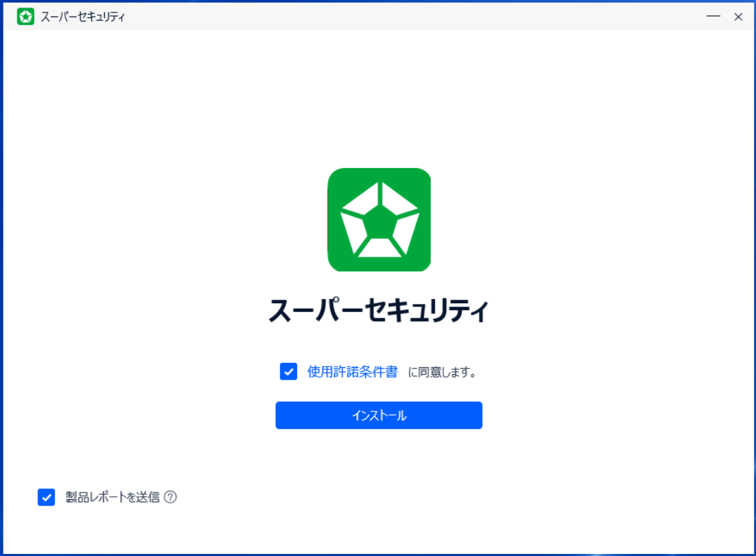756x556 pixels.
Task: Click the 製品レポートを送信 label
Action: [112, 497]
